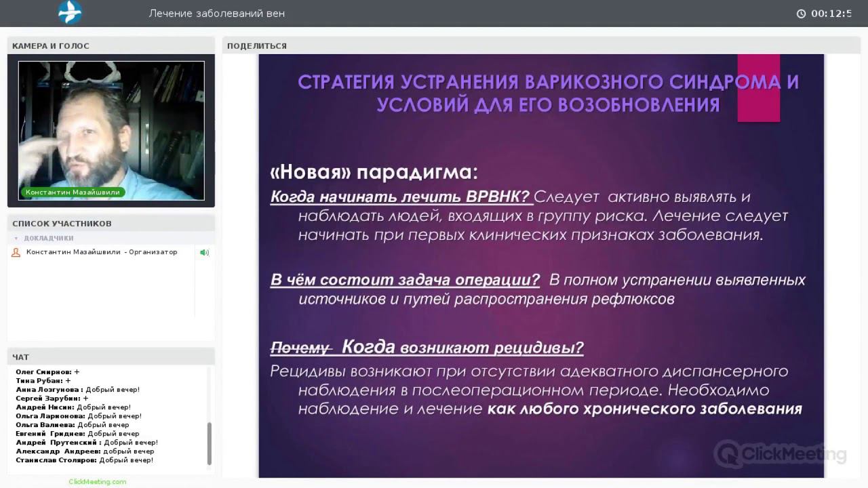
Task: Click chat message from Андрей Прутенский
Action: click(x=87, y=443)
